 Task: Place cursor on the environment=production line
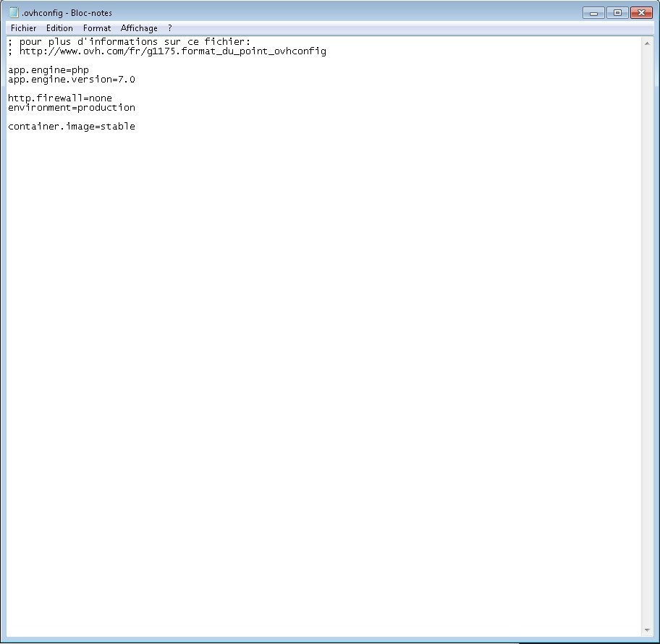71,108
